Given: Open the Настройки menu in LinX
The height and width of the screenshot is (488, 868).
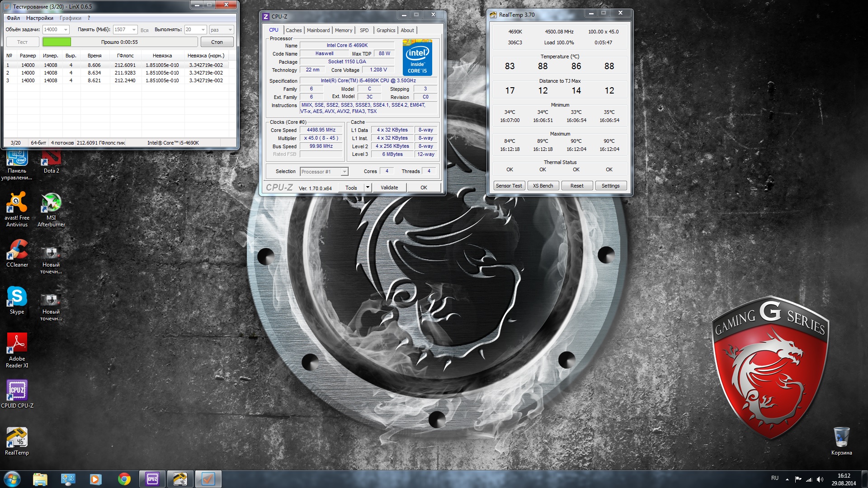Looking at the screenshot, I should click(39, 18).
